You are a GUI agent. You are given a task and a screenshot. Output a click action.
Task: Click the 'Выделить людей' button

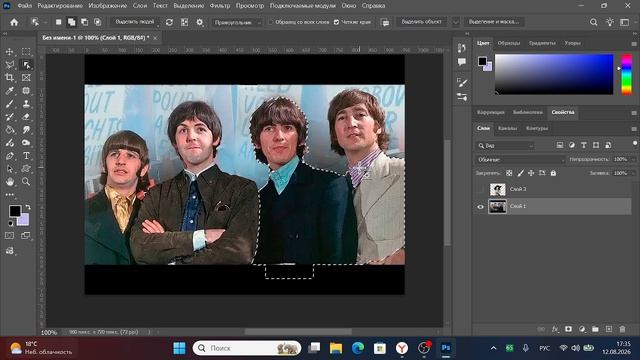coord(135,22)
